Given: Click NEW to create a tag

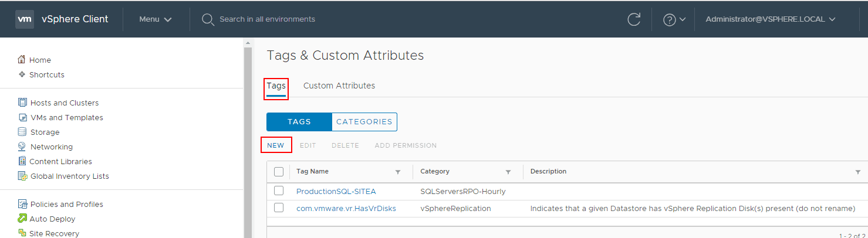Looking at the screenshot, I should coord(276,145).
